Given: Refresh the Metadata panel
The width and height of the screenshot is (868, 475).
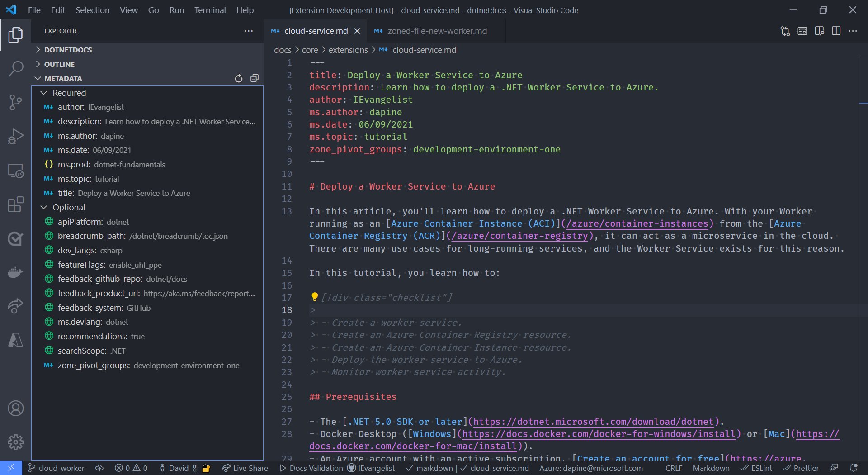Looking at the screenshot, I should pyautogui.click(x=239, y=78).
